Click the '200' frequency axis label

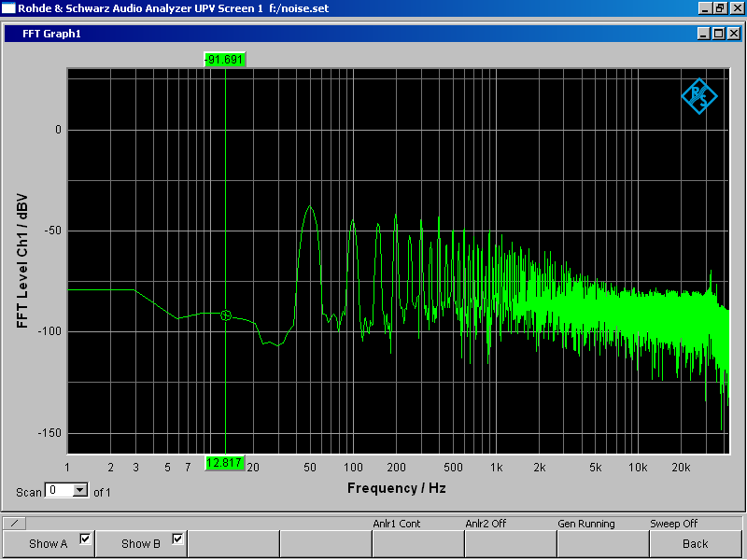coord(396,468)
